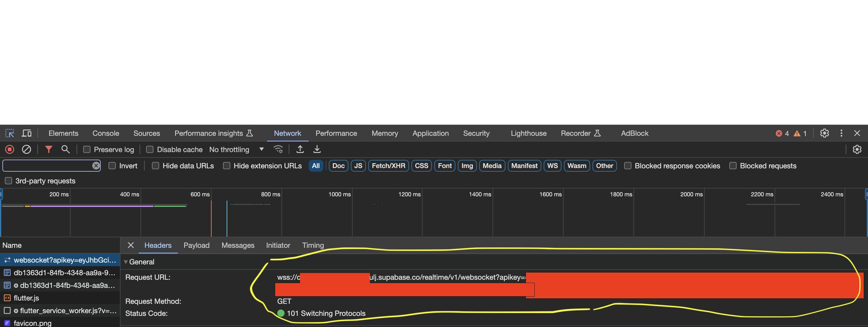Enable the Preserve log checkbox
The width and height of the screenshot is (868, 327).
pos(87,150)
